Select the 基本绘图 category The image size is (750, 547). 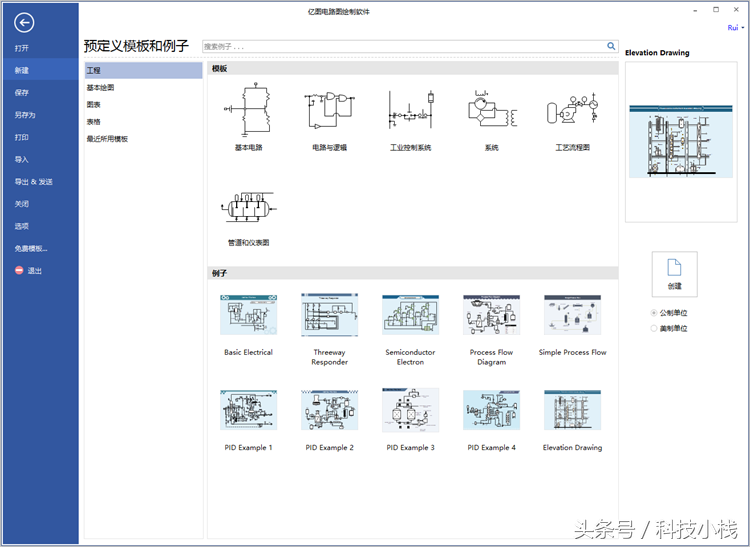point(143,88)
